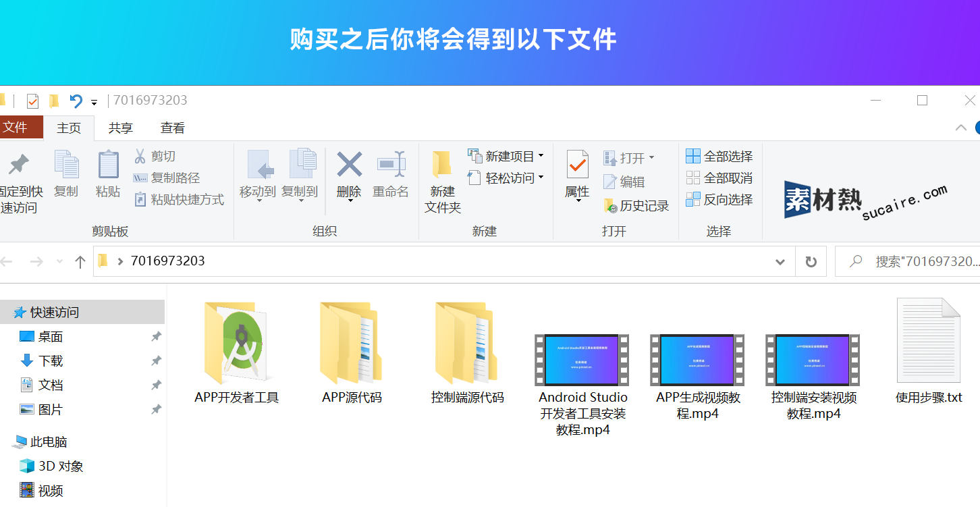
Task: Click Invert Selection (反向选择)
Action: click(719, 200)
